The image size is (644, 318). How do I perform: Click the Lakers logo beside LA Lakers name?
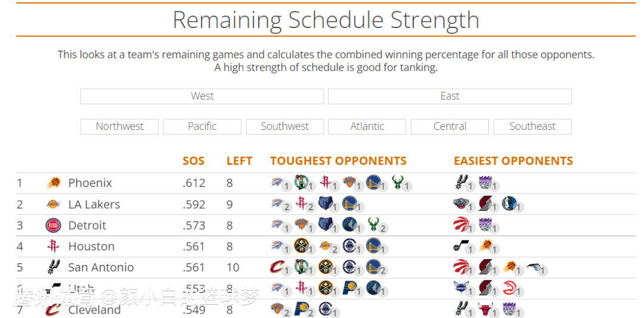(x=53, y=204)
